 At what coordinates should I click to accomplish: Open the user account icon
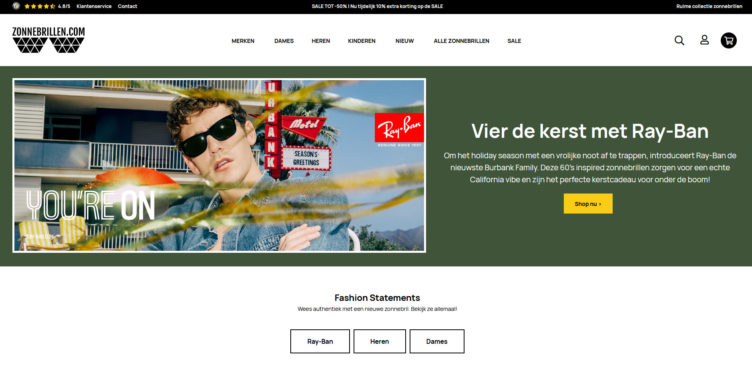click(x=704, y=40)
